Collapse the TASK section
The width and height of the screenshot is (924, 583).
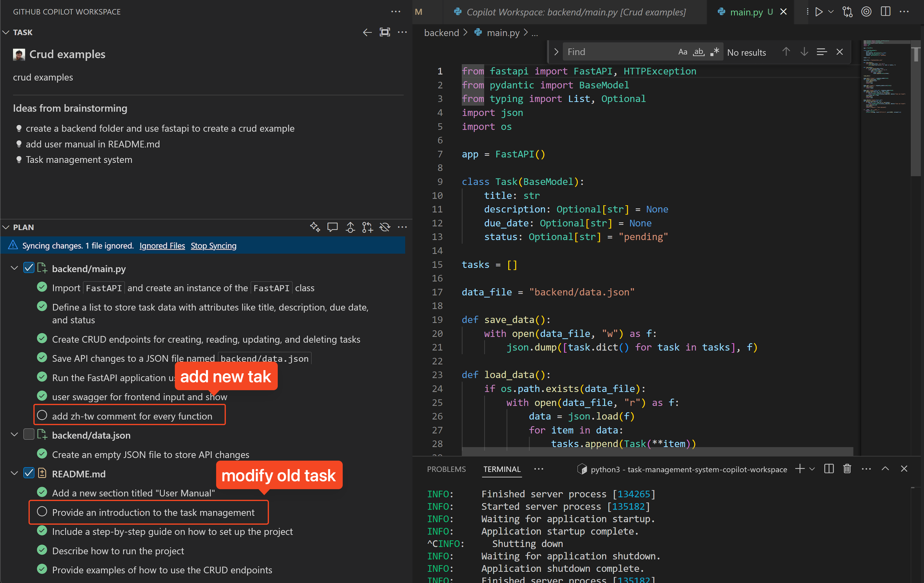click(6, 32)
